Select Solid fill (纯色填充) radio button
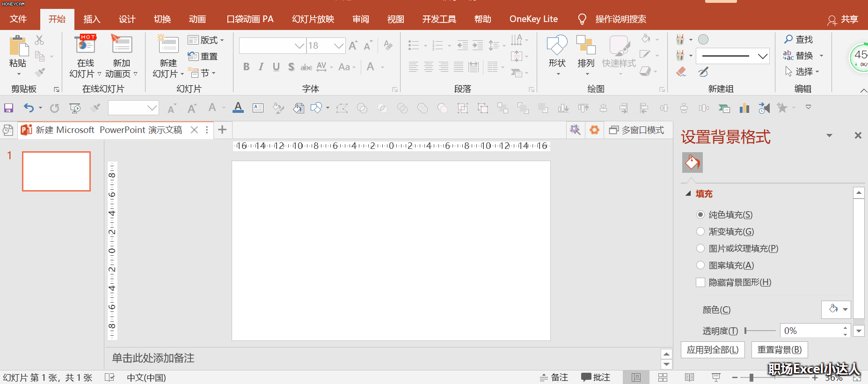This screenshot has height=384, width=868. [700, 214]
